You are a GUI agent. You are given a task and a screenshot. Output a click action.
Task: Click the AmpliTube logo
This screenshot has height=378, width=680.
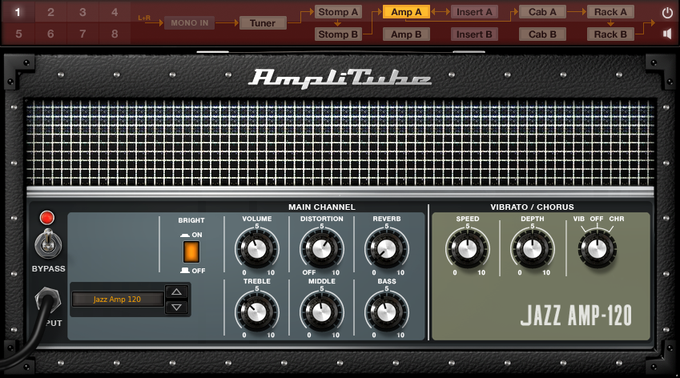[340, 78]
